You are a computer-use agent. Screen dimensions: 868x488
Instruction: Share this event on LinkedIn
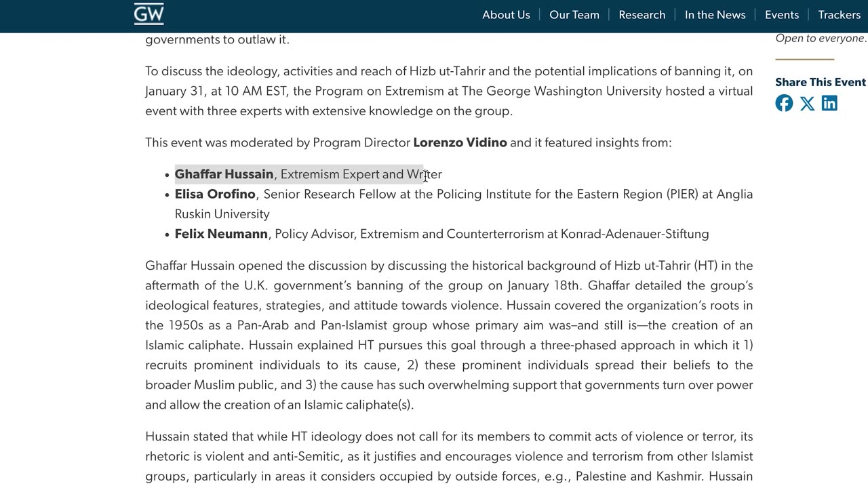click(x=829, y=103)
